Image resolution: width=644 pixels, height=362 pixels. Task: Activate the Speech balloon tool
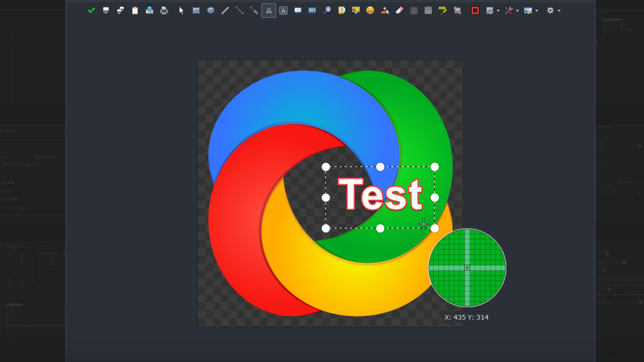coord(298,11)
